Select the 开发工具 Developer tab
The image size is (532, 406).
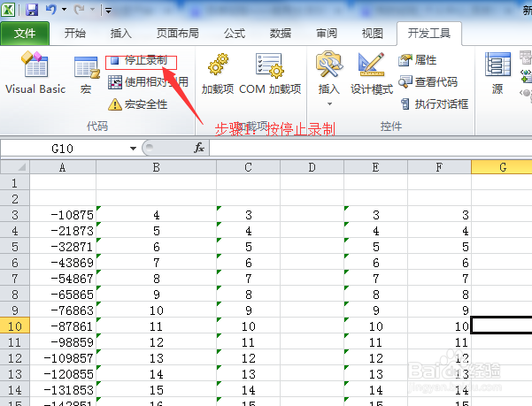click(429, 34)
